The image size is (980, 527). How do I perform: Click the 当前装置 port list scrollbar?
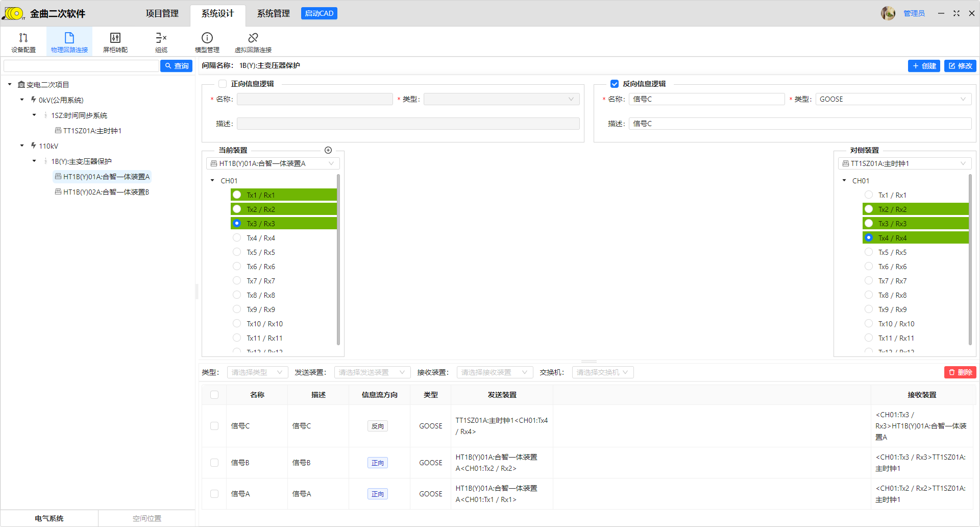338,260
